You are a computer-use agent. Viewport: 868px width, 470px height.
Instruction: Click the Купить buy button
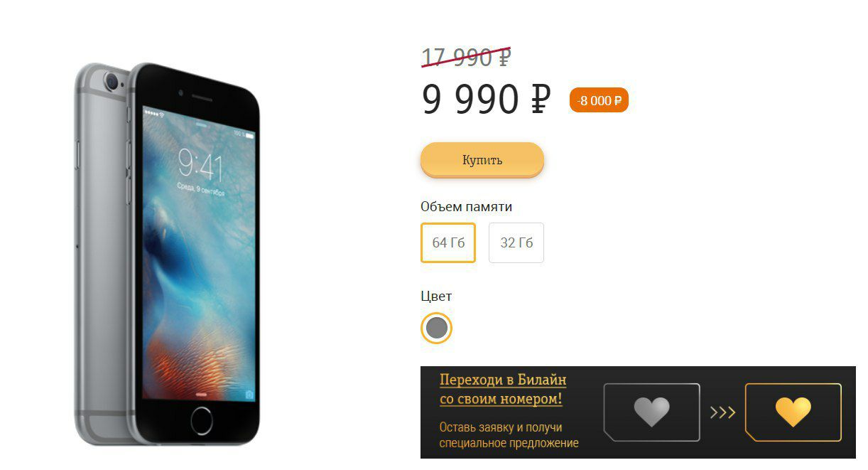pyautogui.click(x=482, y=160)
